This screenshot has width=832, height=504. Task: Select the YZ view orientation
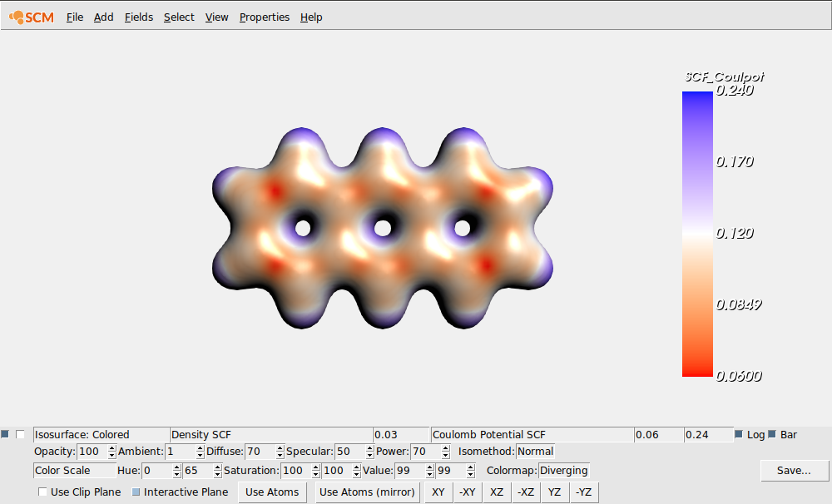[553, 492]
